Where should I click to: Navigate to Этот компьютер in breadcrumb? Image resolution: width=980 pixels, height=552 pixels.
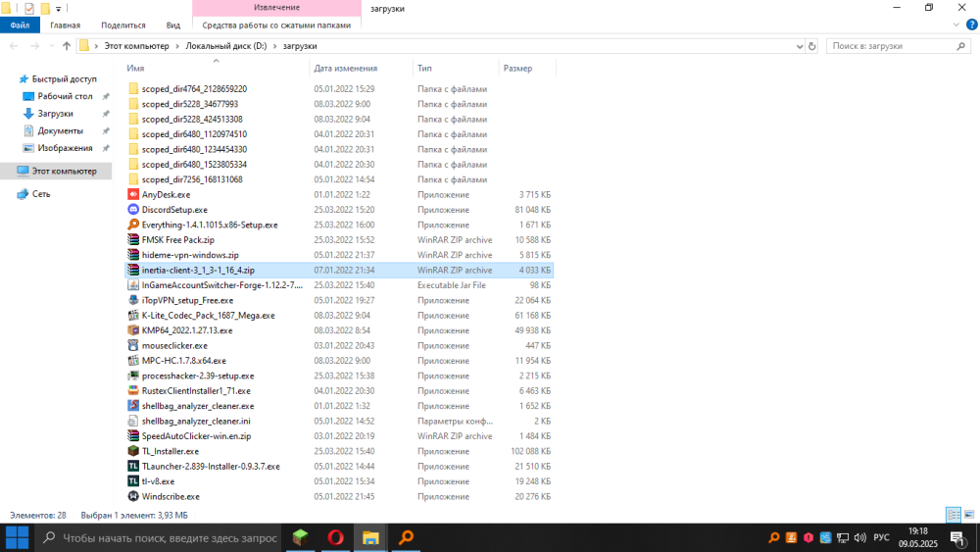coord(136,46)
